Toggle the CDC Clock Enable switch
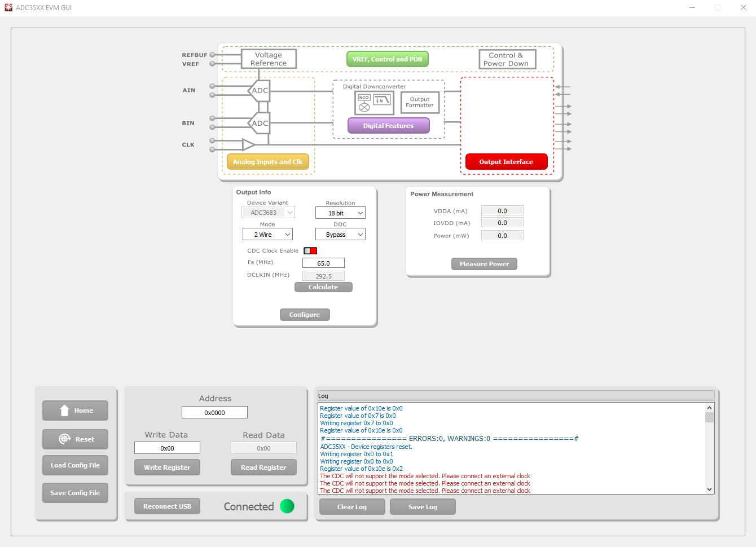The width and height of the screenshot is (756, 547). coord(310,251)
